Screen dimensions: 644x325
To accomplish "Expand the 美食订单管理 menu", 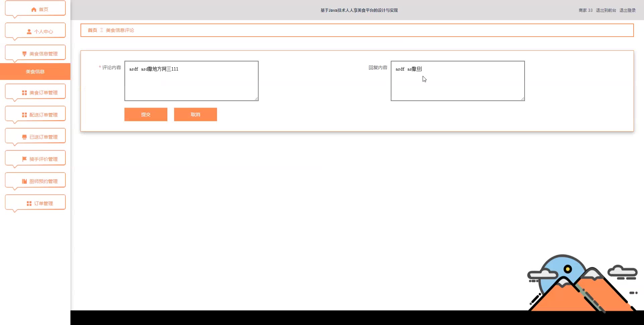I will tap(35, 92).
